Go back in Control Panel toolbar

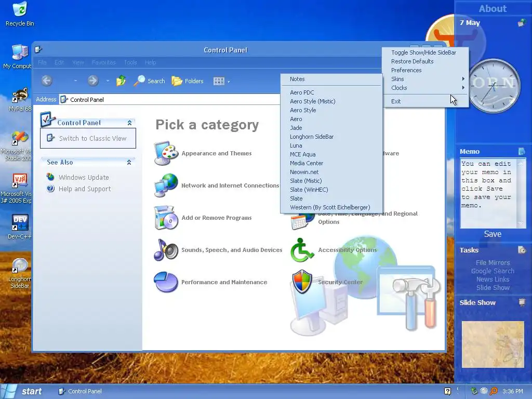(x=47, y=81)
